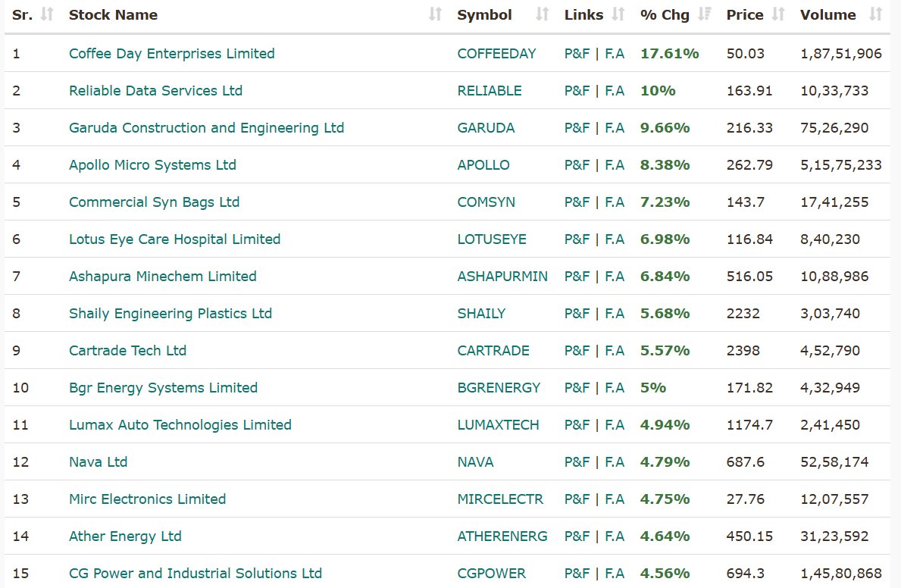
Task: Open Ather Energy Ltd link
Action: point(125,536)
